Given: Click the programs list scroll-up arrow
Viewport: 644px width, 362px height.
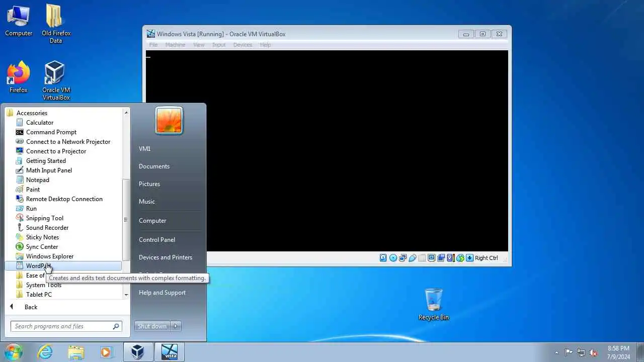Looking at the screenshot, I should pos(126,113).
